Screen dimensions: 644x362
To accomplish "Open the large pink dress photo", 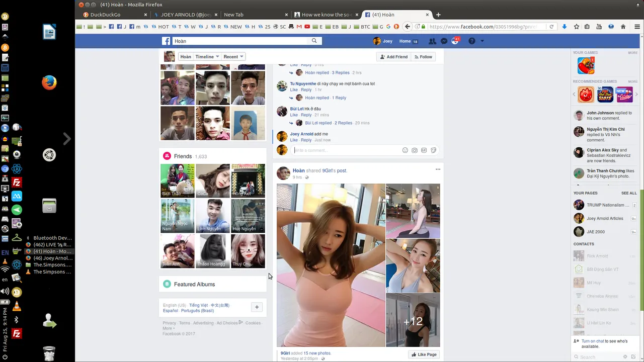I will tap(331, 265).
